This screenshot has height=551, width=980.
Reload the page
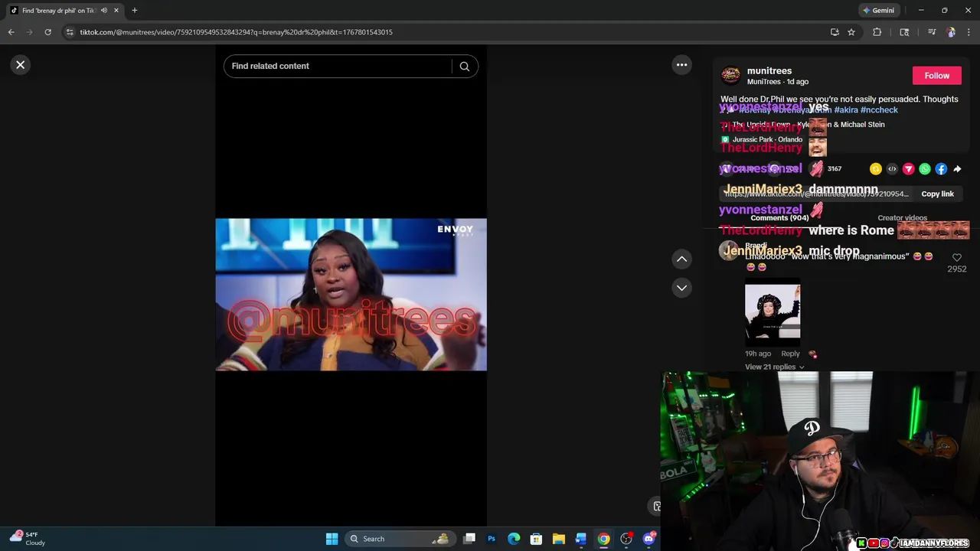pos(47,32)
